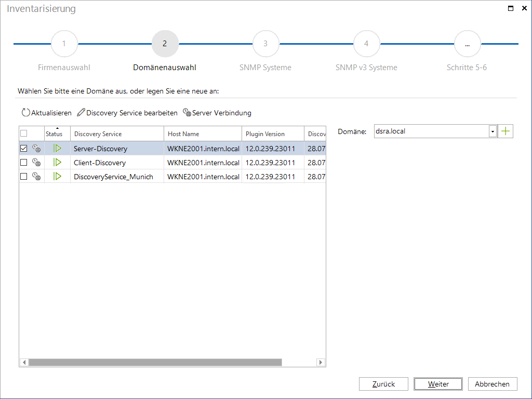Click the Weiter button
The image size is (532, 399).
438,384
